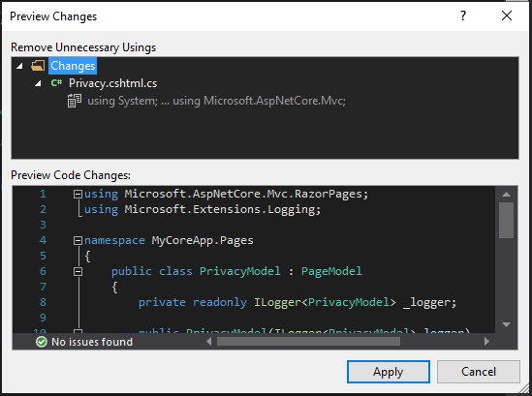The image size is (532, 396).
Task: Select the Privacy.cshtml.cs tree item
Action: [x=112, y=83]
